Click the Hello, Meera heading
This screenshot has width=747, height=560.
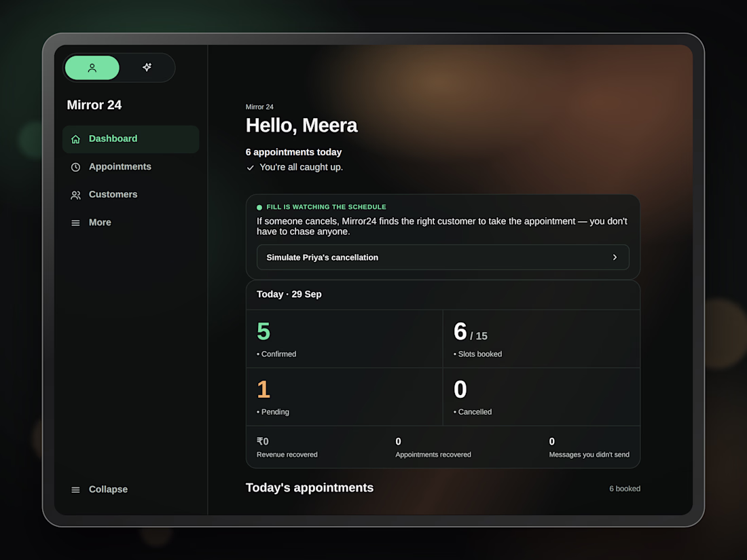(302, 126)
